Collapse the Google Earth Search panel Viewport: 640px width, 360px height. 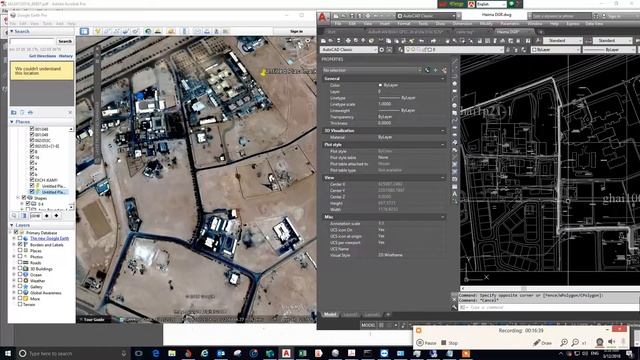coord(12,31)
